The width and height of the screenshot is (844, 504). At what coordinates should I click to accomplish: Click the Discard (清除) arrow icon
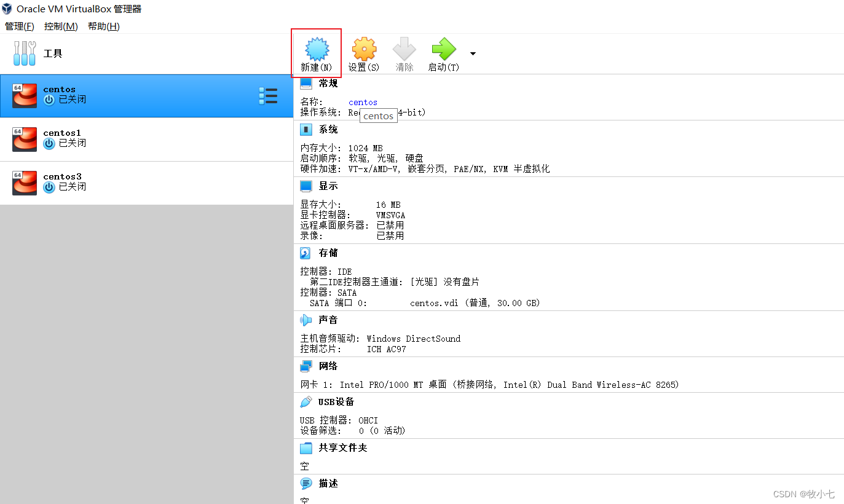click(404, 49)
